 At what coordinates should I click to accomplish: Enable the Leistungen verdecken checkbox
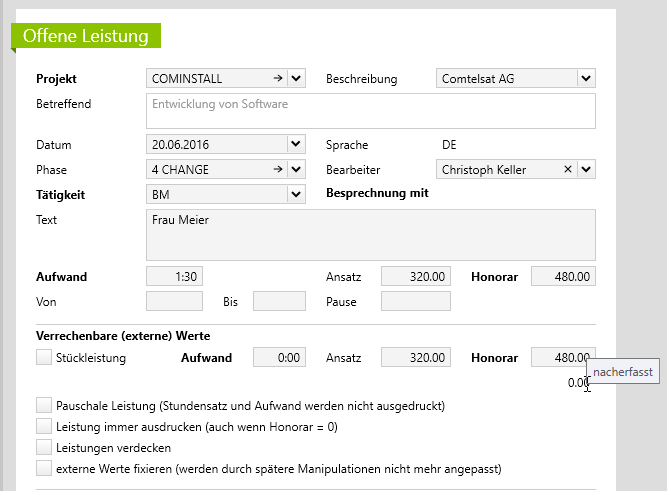[x=44, y=447]
